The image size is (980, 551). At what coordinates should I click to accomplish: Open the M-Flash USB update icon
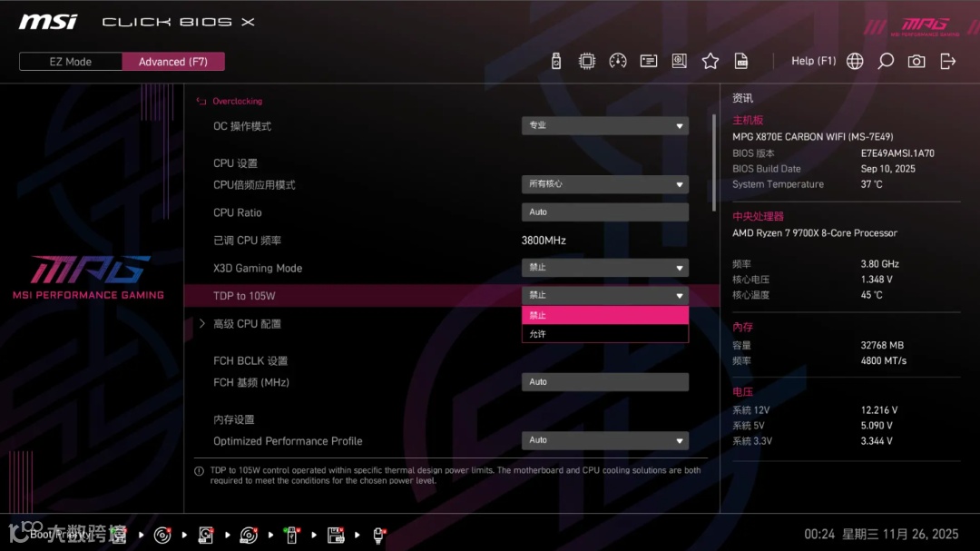coord(555,62)
